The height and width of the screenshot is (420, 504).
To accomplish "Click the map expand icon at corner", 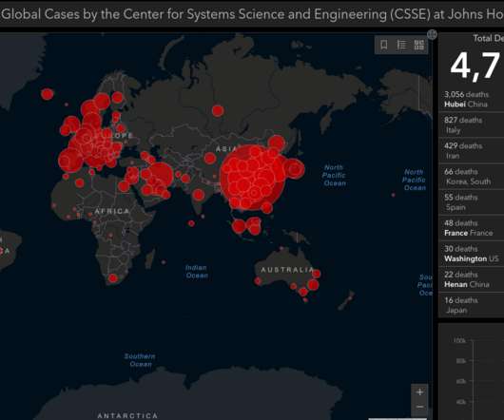I will (432, 34).
